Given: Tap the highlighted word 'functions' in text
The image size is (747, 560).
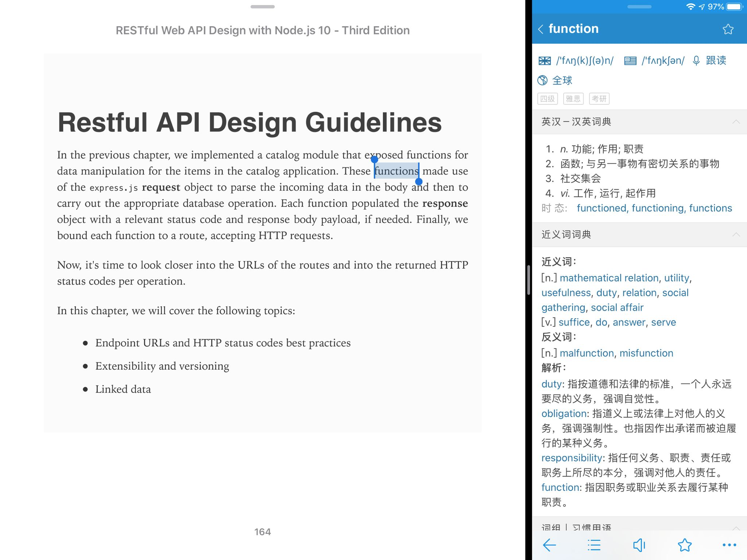Looking at the screenshot, I should [x=396, y=171].
